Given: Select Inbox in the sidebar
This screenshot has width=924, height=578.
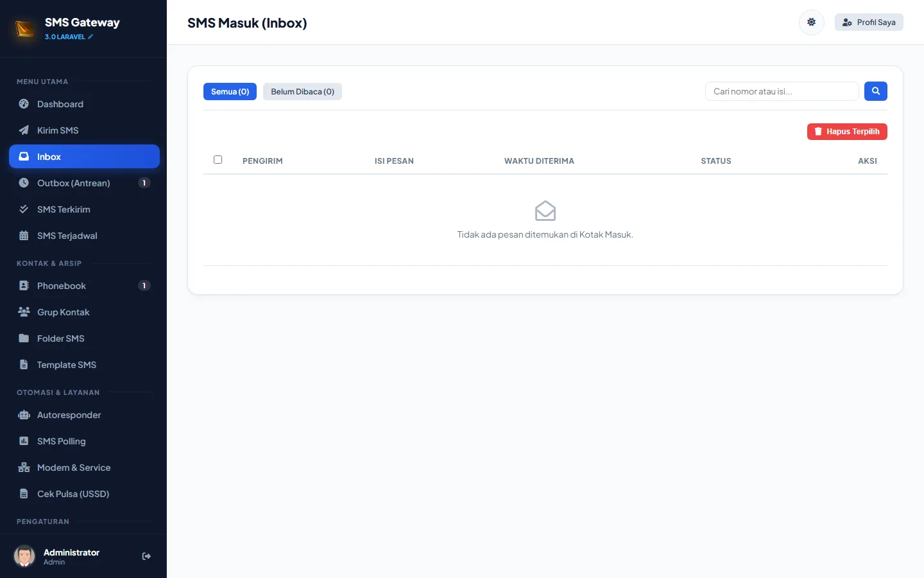Looking at the screenshot, I should point(84,157).
